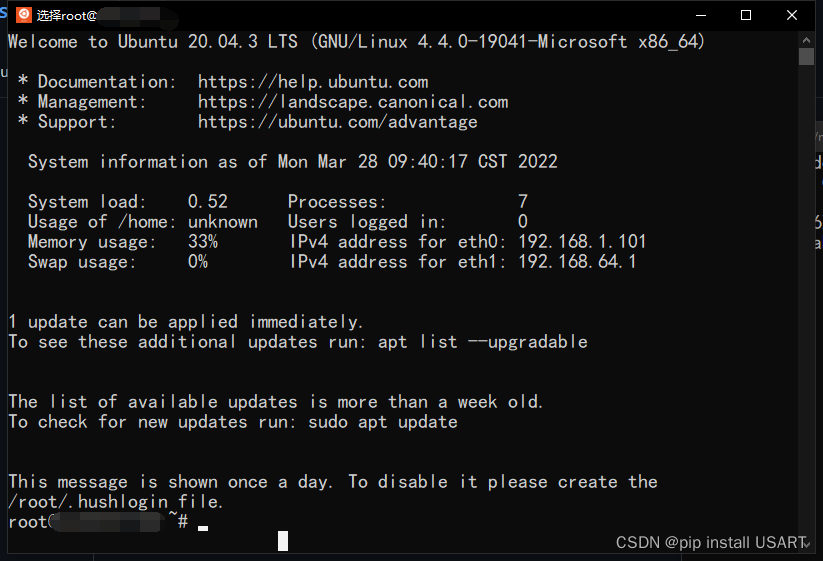The width and height of the screenshot is (823, 561).
Task: Click the ubuntu.com/advantage support URL
Action: point(338,122)
